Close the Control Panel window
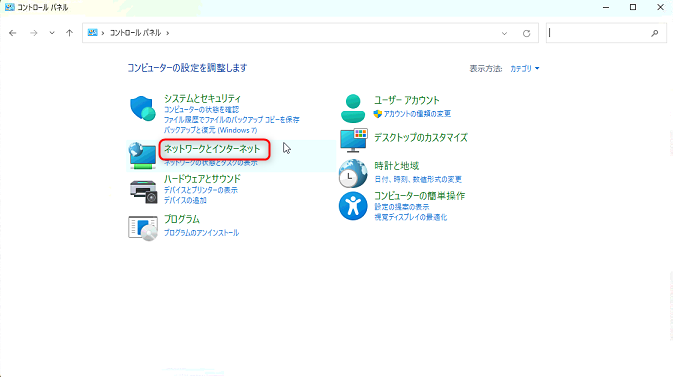The height and width of the screenshot is (377, 673). click(x=661, y=7)
